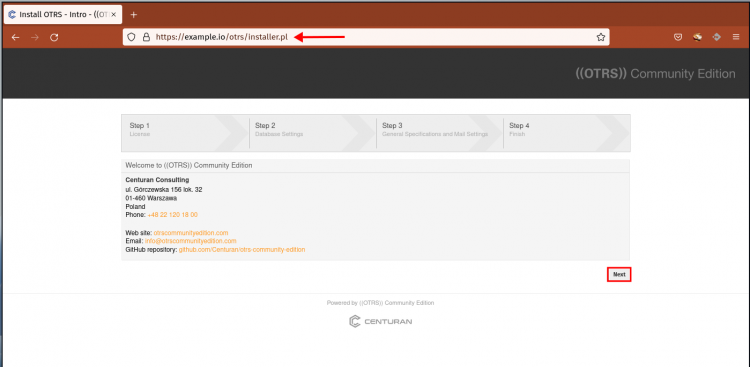The height and width of the screenshot is (367, 750).
Task: Click the browser Forward arrow
Action: (35, 37)
